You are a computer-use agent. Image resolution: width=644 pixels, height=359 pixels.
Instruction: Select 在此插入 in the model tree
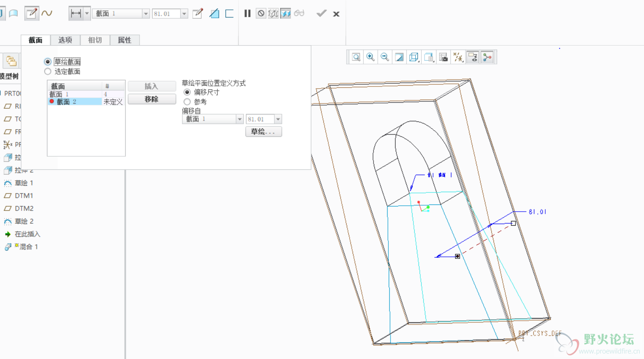click(x=27, y=234)
